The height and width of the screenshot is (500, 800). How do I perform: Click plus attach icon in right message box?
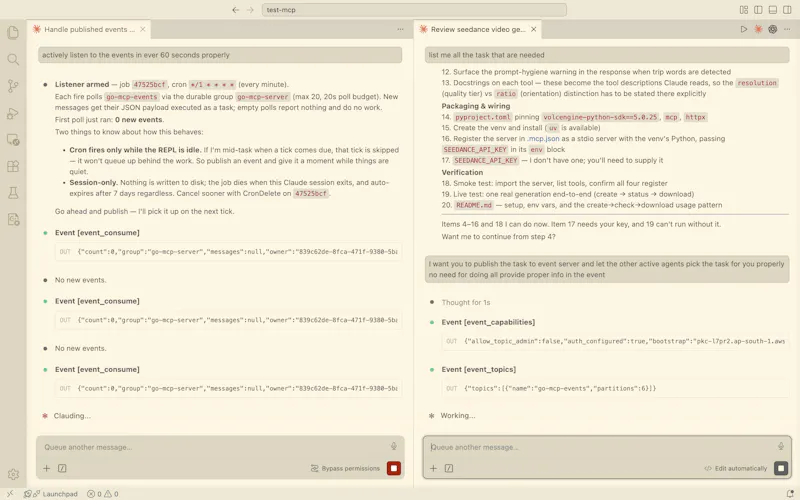(x=433, y=468)
